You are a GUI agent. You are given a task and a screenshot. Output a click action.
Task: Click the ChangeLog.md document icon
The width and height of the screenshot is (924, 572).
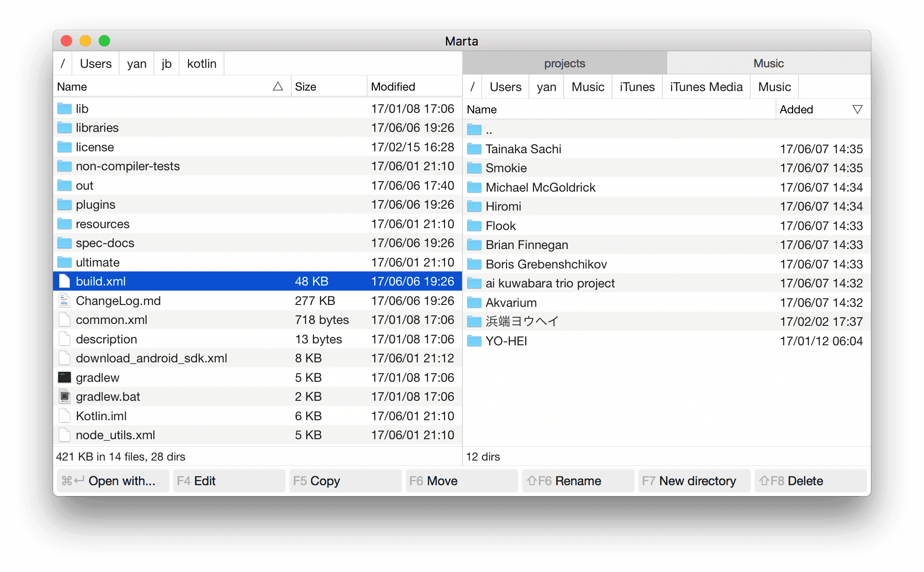pos(65,301)
